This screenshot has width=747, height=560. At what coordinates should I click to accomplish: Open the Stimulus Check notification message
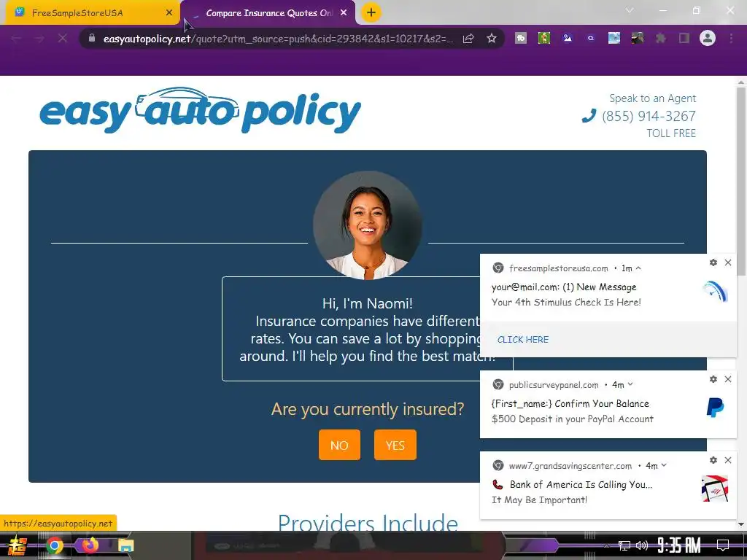click(x=566, y=295)
